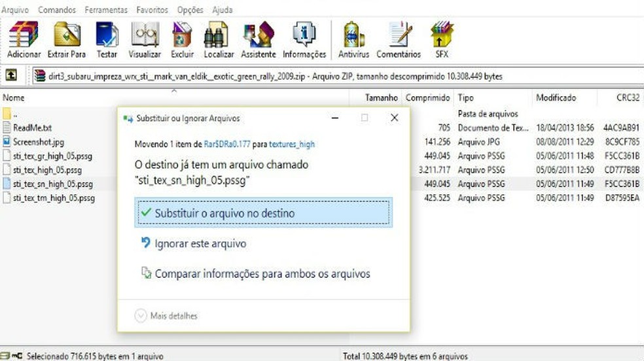Open the Opções menu
This screenshot has width=644, height=361.
click(x=190, y=10)
